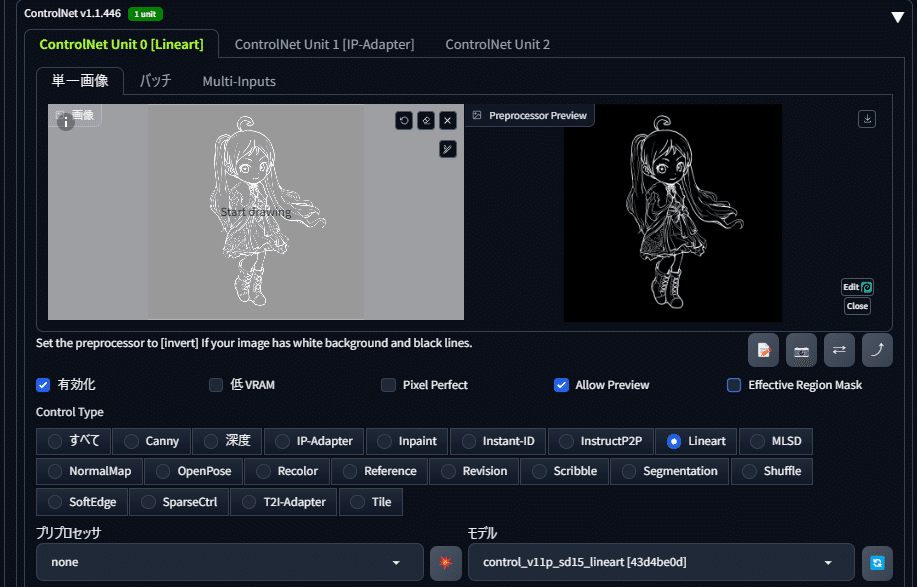Viewport: 917px width, 587px height.
Task: Switch to ControlNet Unit 0 [Lineart] tab
Action: [122, 44]
